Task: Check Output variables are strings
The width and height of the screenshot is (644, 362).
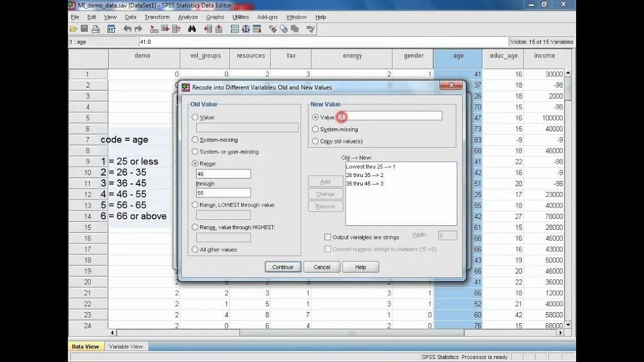Action: (x=328, y=237)
